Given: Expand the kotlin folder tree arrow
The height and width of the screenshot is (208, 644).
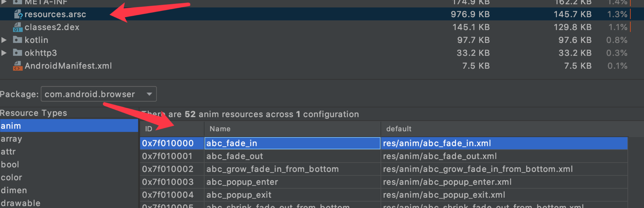Looking at the screenshot, I should click(4, 40).
